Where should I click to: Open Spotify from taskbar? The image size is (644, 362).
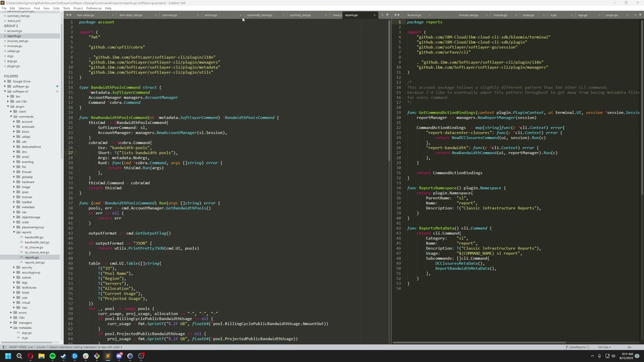coord(52,356)
